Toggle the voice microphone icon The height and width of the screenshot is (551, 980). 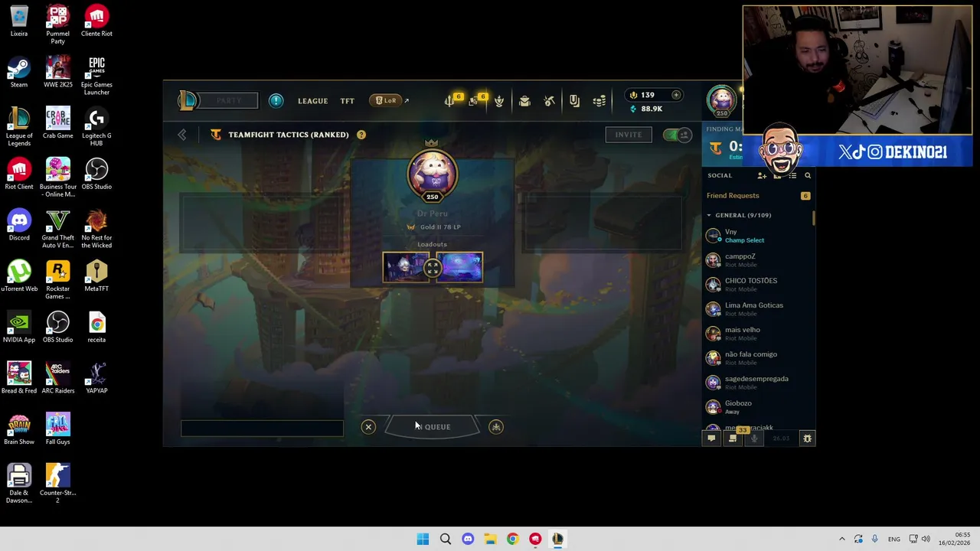(754, 439)
